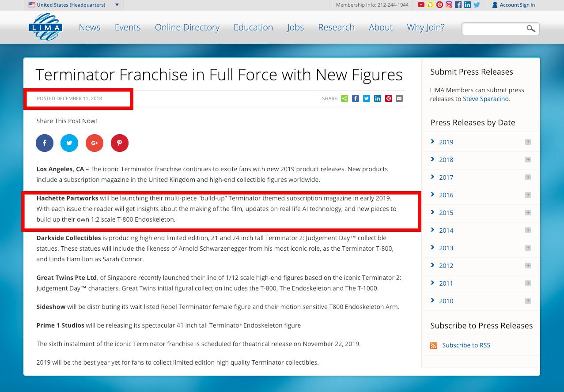The width and height of the screenshot is (564, 392).
Task: Open the LinkedIn icon in top bar
Action: (467, 5)
